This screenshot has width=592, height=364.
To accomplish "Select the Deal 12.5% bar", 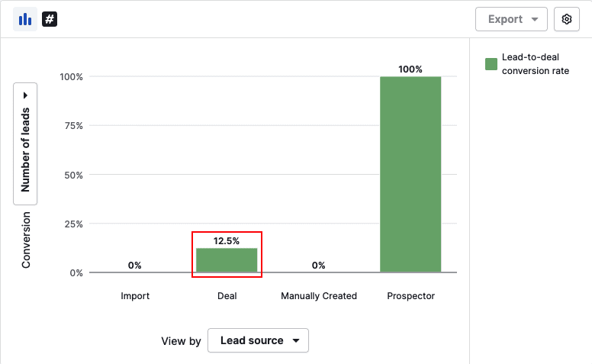I will (227, 260).
